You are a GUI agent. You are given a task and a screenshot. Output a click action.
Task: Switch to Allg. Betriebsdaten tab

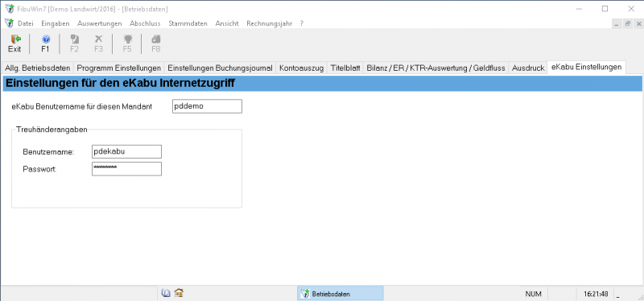(38, 68)
